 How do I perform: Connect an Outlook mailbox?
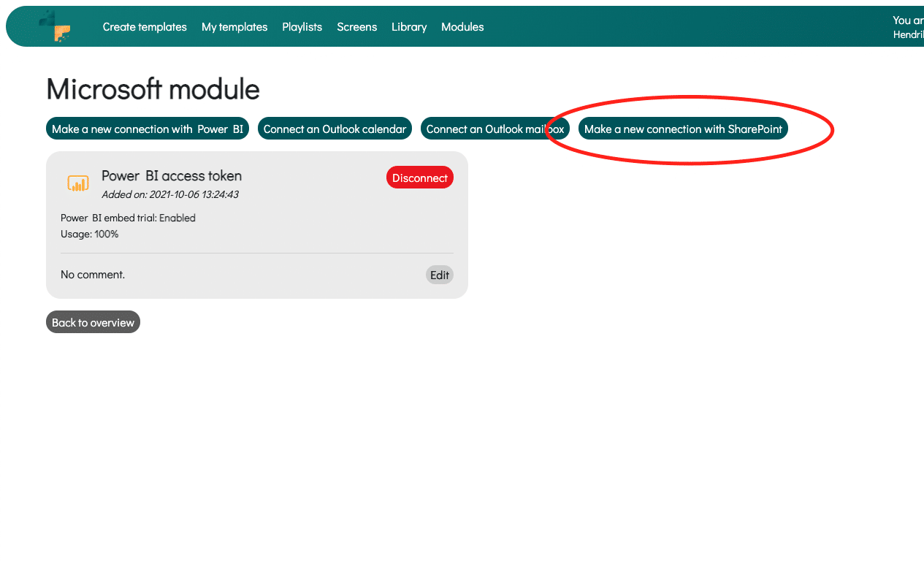pyautogui.click(x=495, y=129)
